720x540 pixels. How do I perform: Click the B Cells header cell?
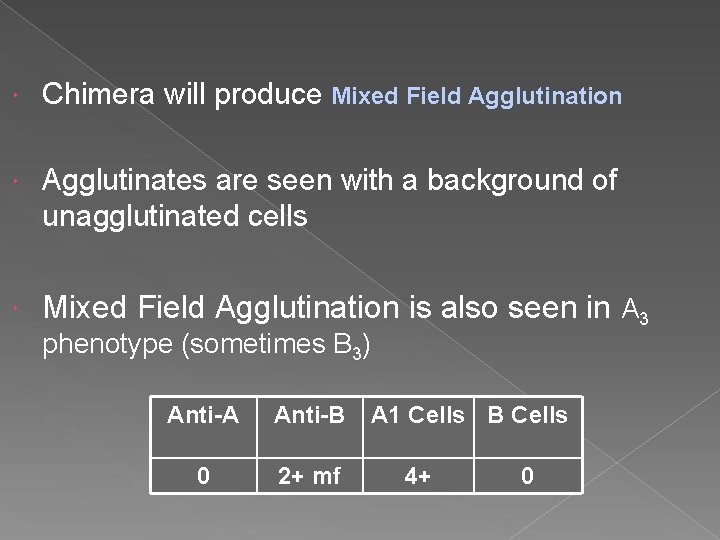click(x=528, y=427)
